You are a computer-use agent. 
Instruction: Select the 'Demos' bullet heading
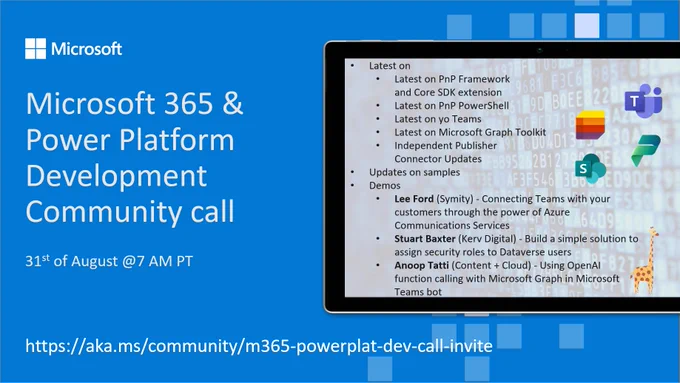[385, 186]
